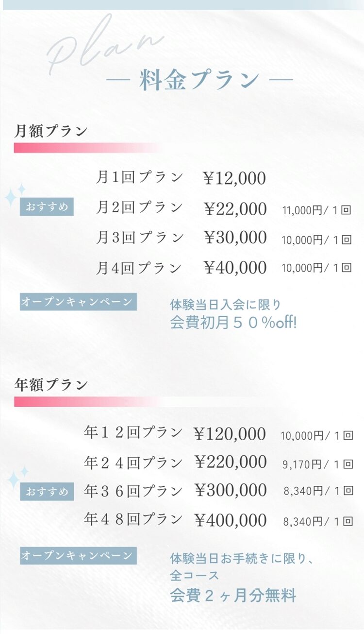Select the 月3回プラン text
The height and width of the screenshot is (634, 364).
click(x=140, y=238)
